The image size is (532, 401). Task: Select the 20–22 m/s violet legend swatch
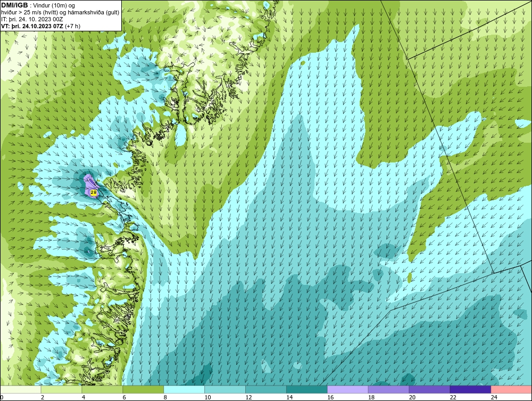tap(429, 389)
